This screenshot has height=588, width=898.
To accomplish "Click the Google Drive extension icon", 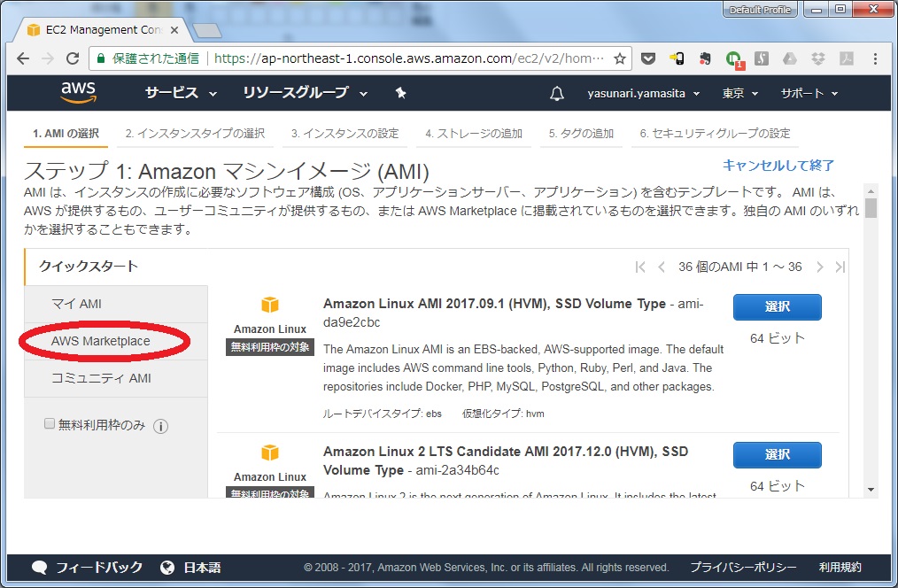I will coord(790,58).
